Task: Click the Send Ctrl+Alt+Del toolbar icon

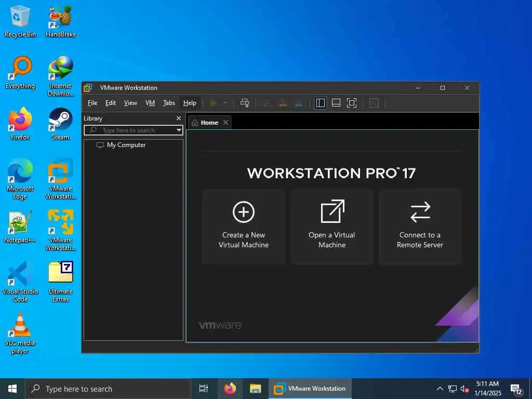Action: click(245, 103)
